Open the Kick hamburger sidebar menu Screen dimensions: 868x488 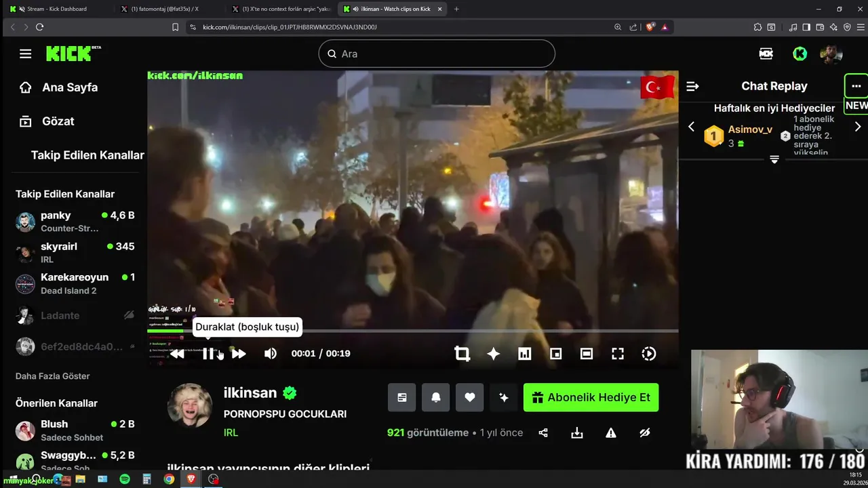(25, 54)
